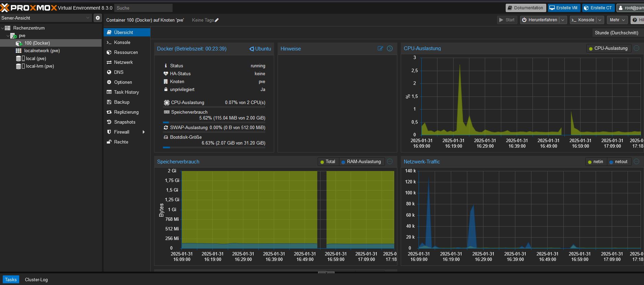Click the Herunterfahren button

point(539,20)
